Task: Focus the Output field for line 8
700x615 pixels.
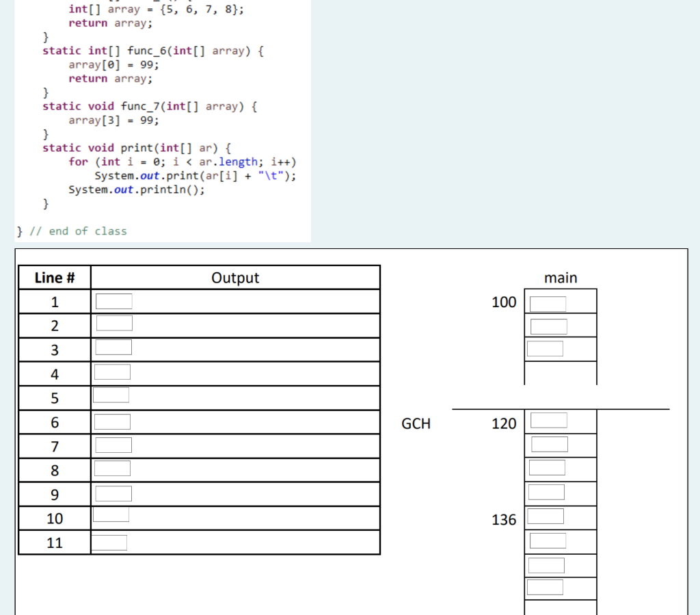Action: (x=113, y=469)
